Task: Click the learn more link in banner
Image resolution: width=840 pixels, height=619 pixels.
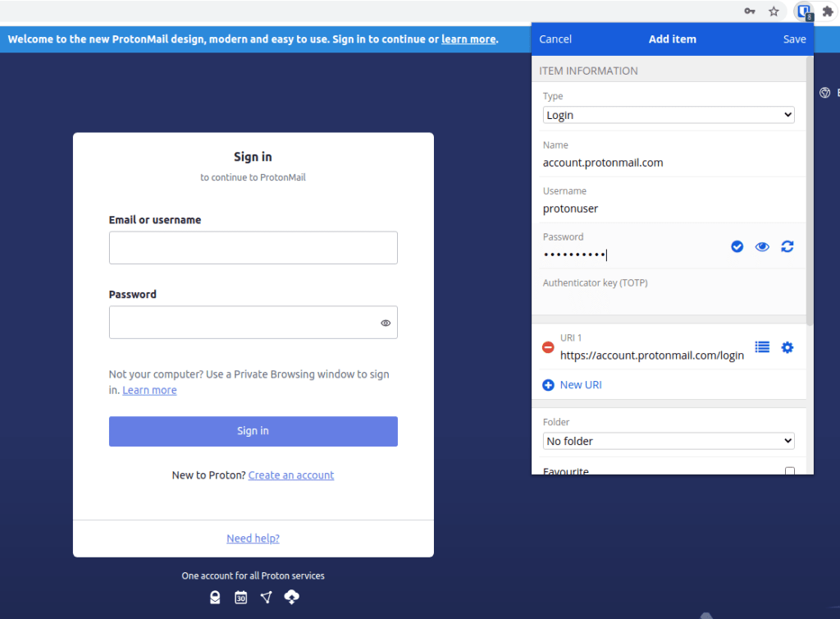Action: point(468,39)
